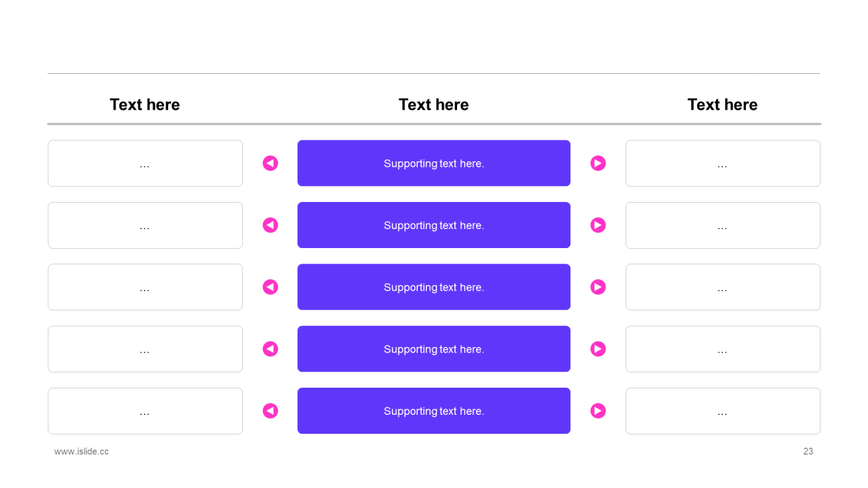Click the center column Text here heading
The width and height of the screenshot is (868, 488).
point(434,104)
